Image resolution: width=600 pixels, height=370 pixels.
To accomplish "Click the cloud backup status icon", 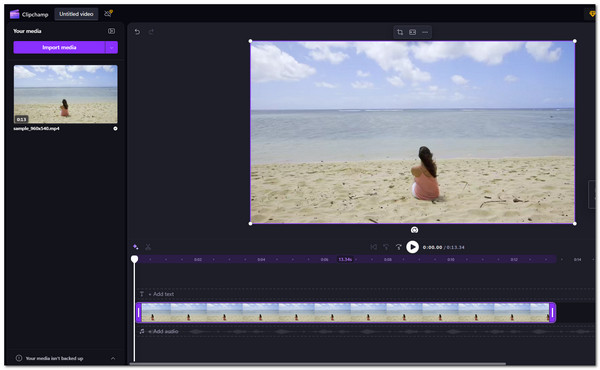I will [x=108, y=13].
